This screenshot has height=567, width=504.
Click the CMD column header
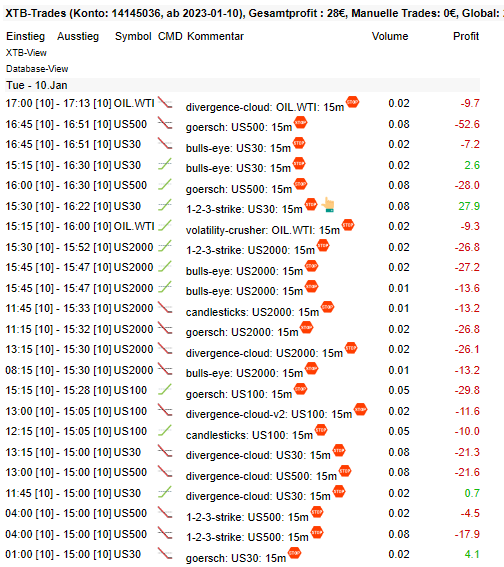click(170, 36)
